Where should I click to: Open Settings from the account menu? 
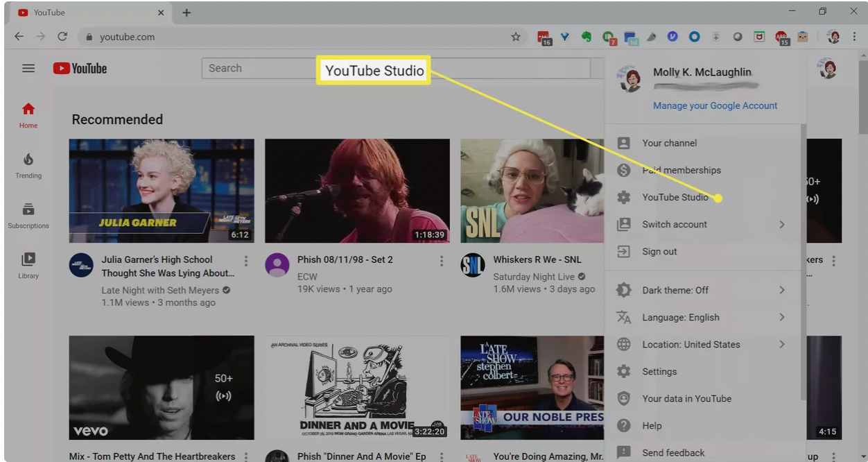(x=659, y=372)
